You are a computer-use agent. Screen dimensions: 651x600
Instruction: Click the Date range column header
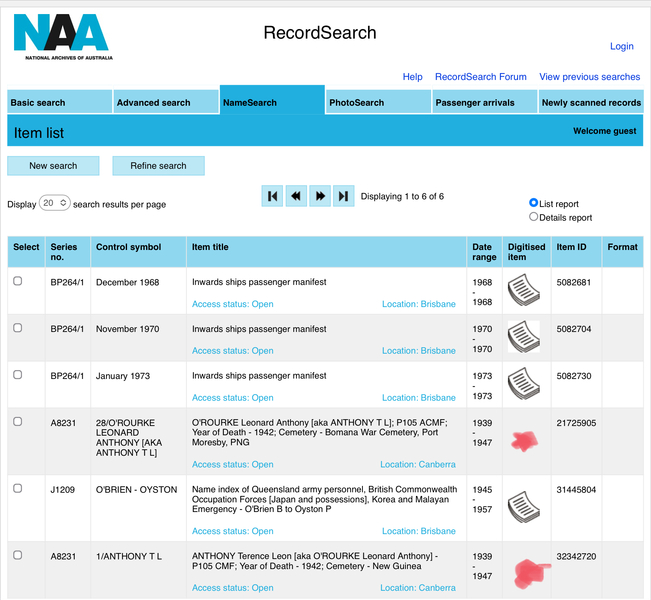[x=484, y=252]
